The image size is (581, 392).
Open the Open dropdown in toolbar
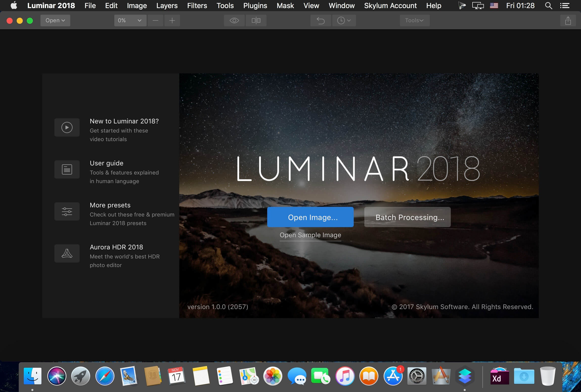[x=55, y=20]
